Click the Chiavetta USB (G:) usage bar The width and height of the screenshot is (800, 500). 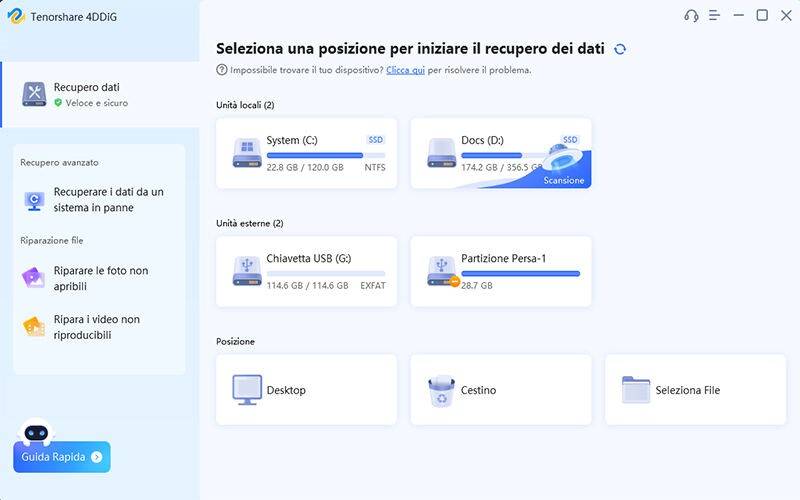pos(325,273)
